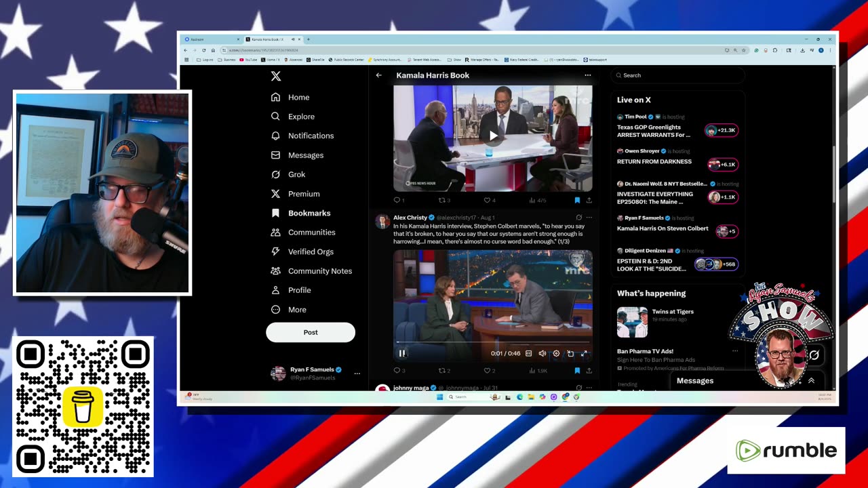Image resolution: width=868 pixels, height=488 pixels.
Task: Click the X Search input field
Action: (x=677, y=75)
